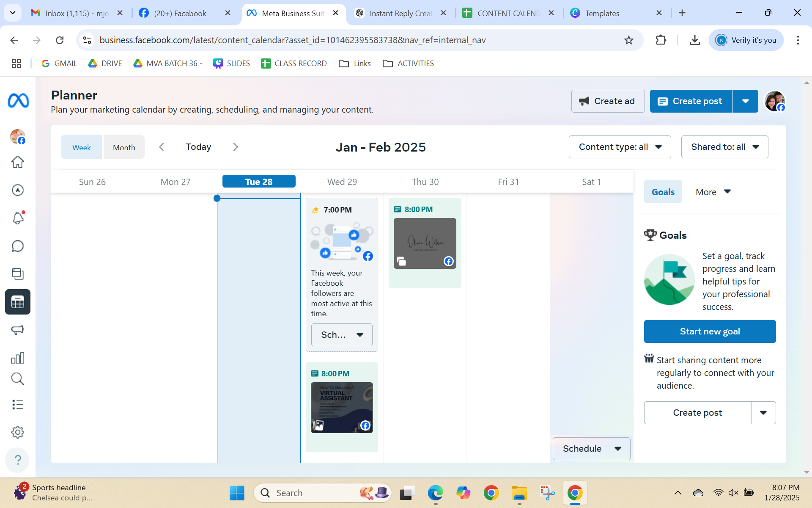Screen dimensions: 812x508
Task: Open the Home icon in the sidebar
Action: [x=17, y=162]
